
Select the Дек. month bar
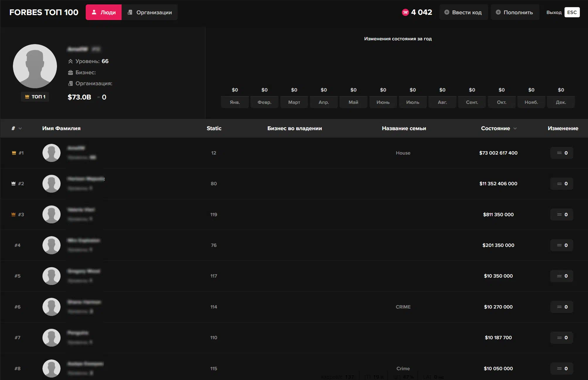[560, 102]
